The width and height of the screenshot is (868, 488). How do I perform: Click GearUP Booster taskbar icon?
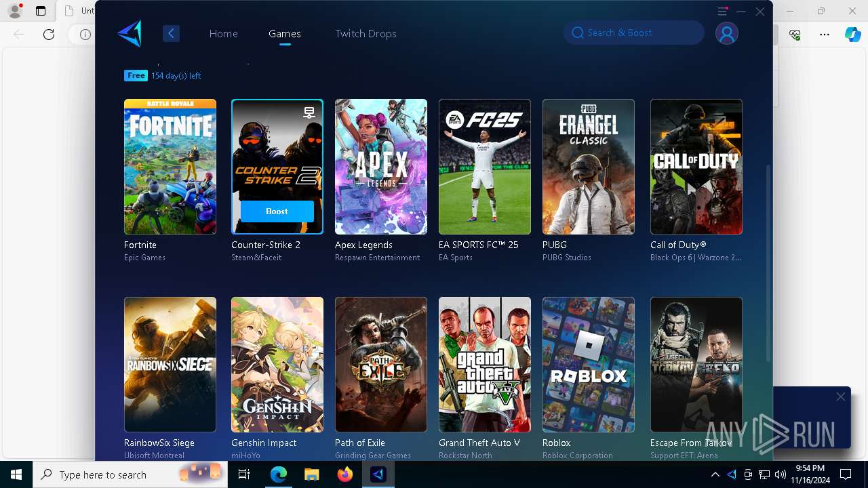click(x=378, y=474)
